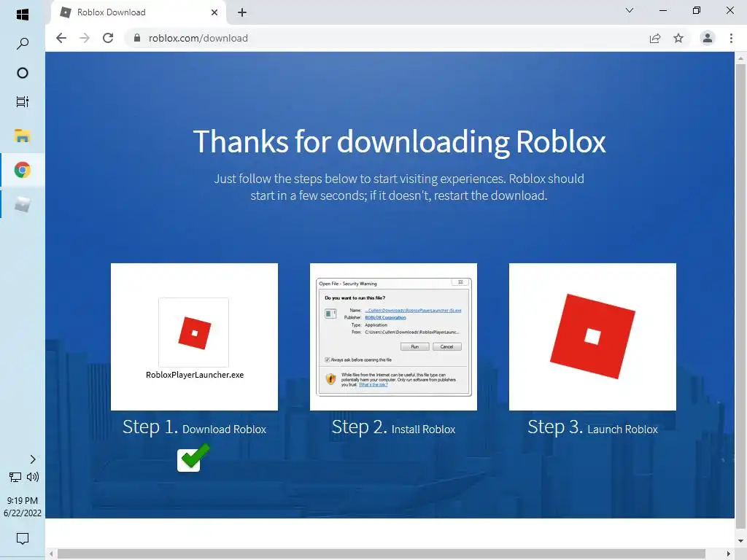The height and width of the screenshot is (560, 747).
Task: Close the Chrome window
Action: [729, 10]
